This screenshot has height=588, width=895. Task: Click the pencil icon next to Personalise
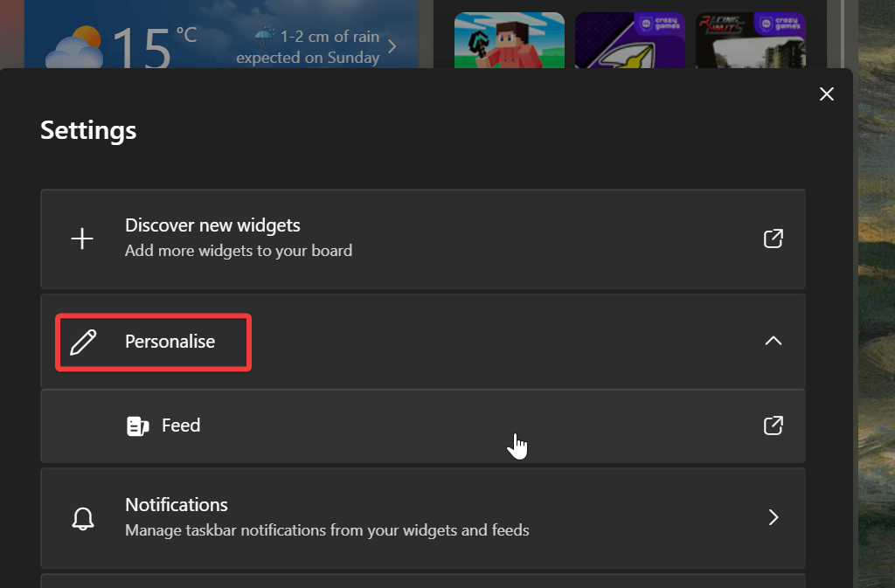(82, 342)
